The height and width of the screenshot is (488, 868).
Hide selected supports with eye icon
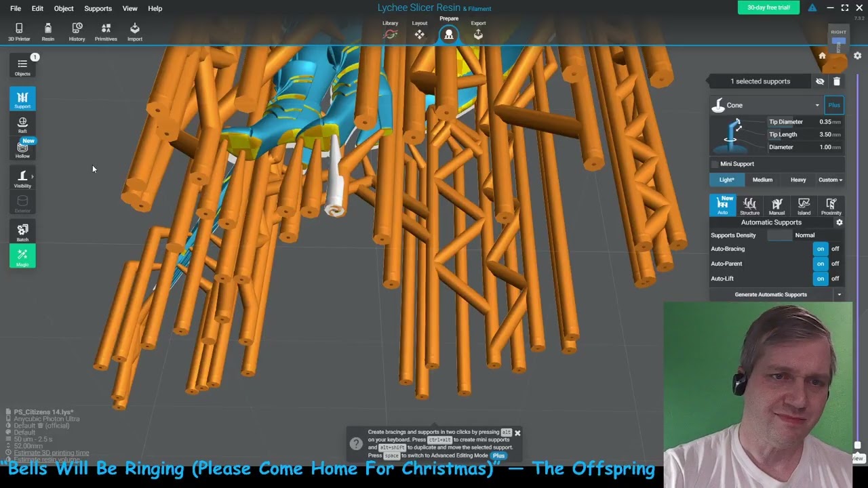click(820, 81)
